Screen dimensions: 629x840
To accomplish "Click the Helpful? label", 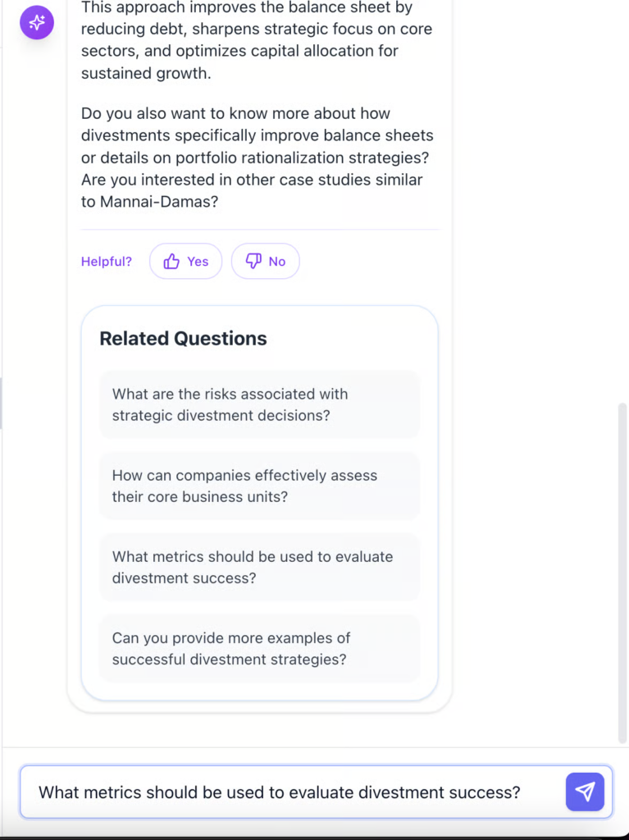I will click(106, 262).
